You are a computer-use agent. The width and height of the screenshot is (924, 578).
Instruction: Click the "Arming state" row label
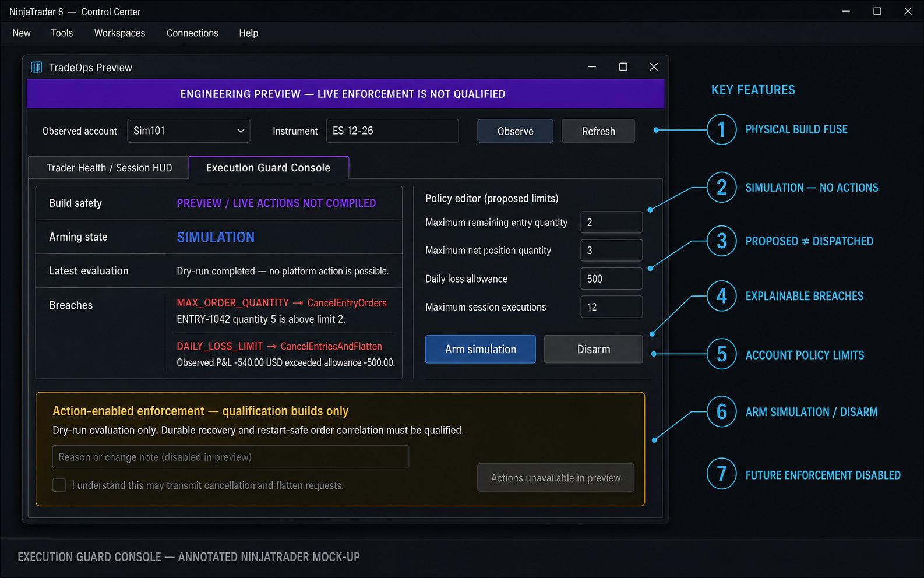tap(78, 237)
